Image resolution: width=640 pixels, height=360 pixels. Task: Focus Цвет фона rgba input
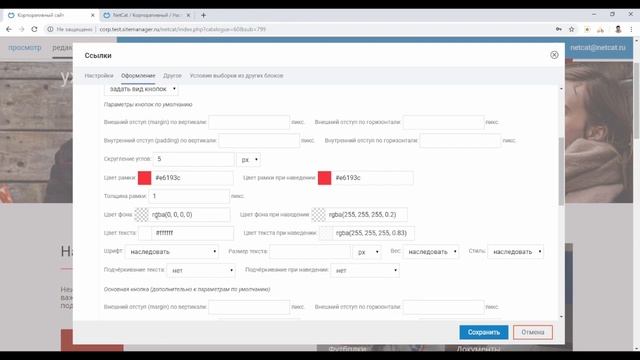coord(189,215)
